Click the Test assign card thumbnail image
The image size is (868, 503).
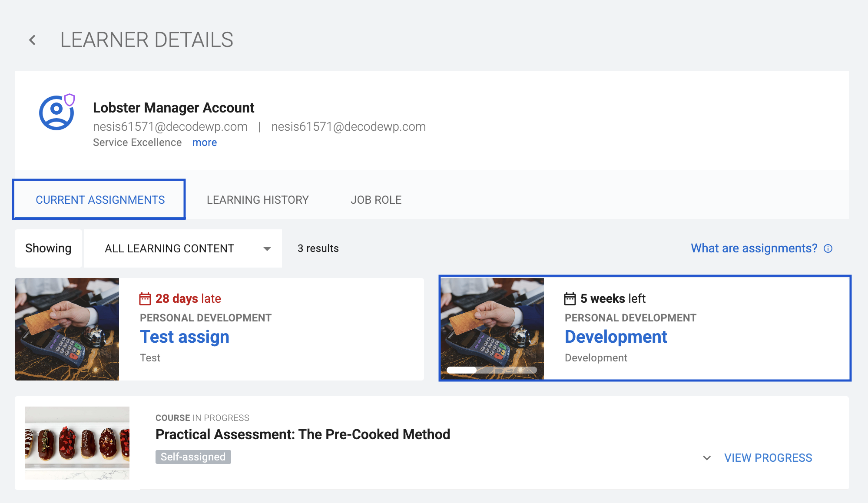[67, 329]
